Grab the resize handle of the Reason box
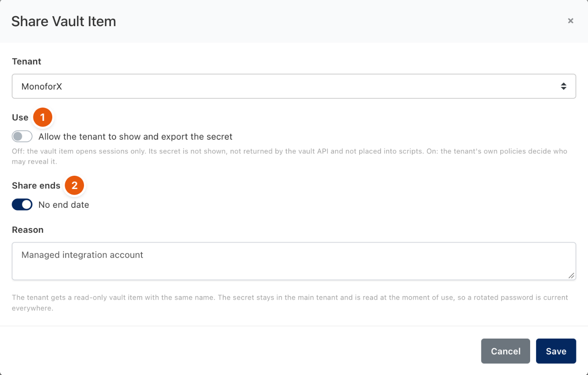Viewport: 588px width, 375px height. pos(571,276)
